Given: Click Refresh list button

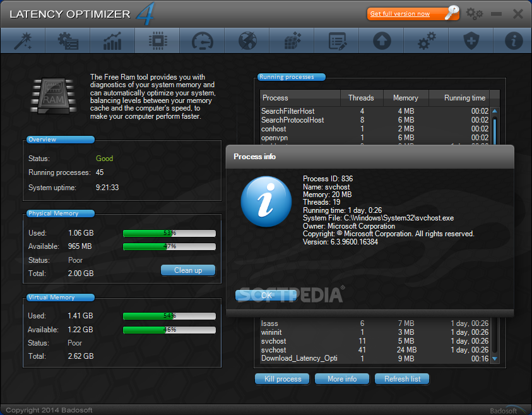Looking at the screenshot, I should pos(402,379).
